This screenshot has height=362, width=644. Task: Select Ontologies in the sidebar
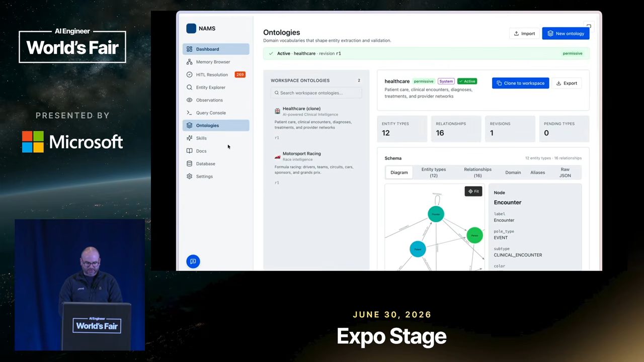coord(216,125)
